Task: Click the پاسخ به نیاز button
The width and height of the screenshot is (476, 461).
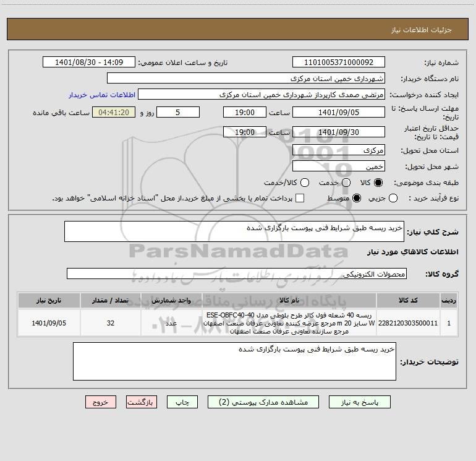Action: tap(359, 402)
